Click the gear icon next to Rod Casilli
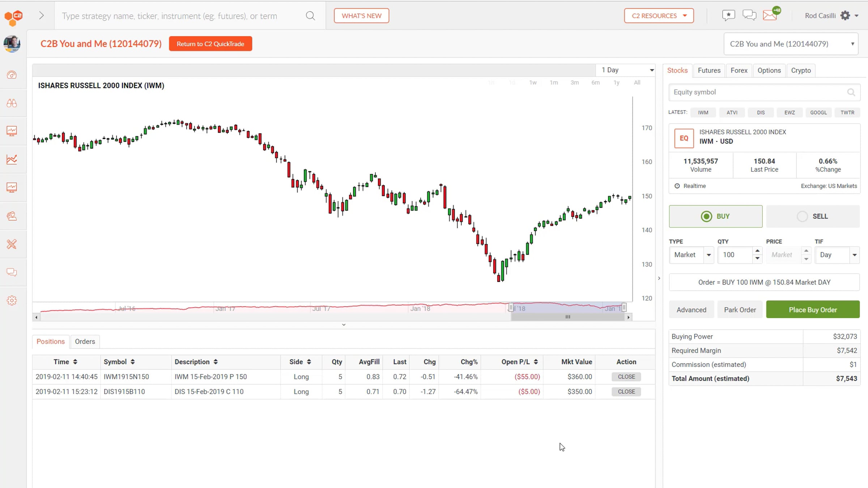This screenshot has width=868, height=488. pos(845,16)
